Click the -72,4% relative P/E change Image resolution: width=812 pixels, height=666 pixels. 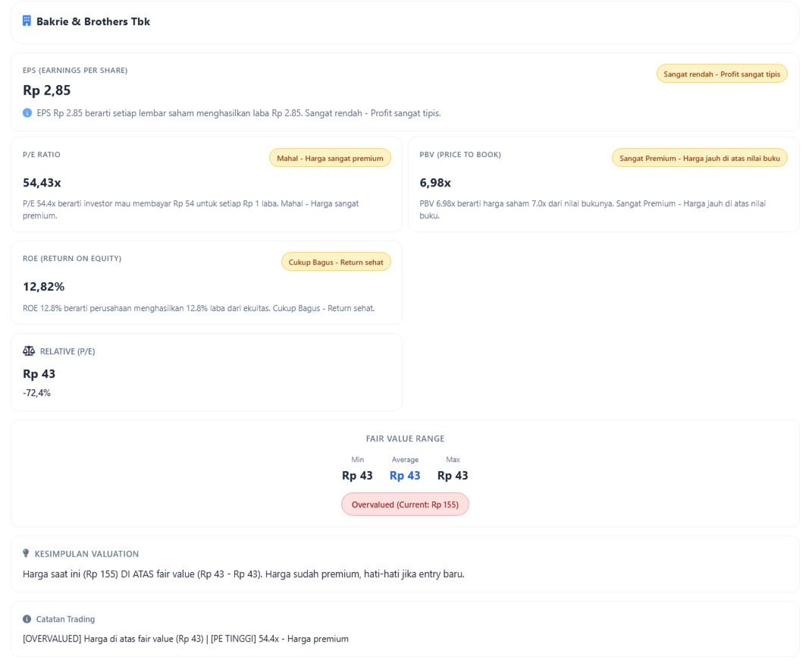click(x=36, y=393)
